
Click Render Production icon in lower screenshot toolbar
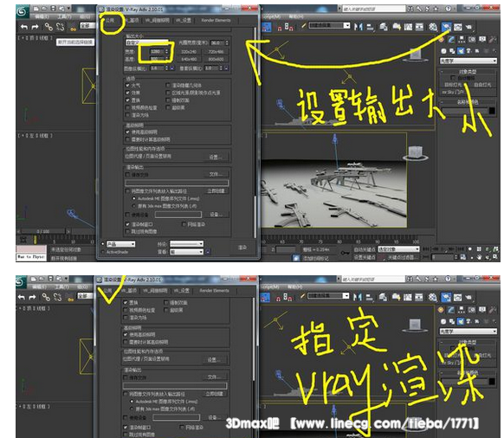pyautogui.click(x=469, y=298)
